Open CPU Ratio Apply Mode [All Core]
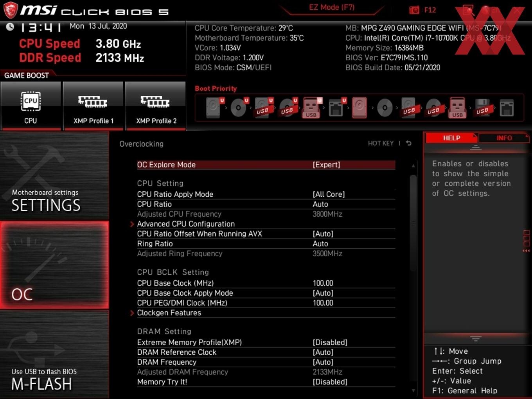The image size is (532, 399). coord(266,194)
